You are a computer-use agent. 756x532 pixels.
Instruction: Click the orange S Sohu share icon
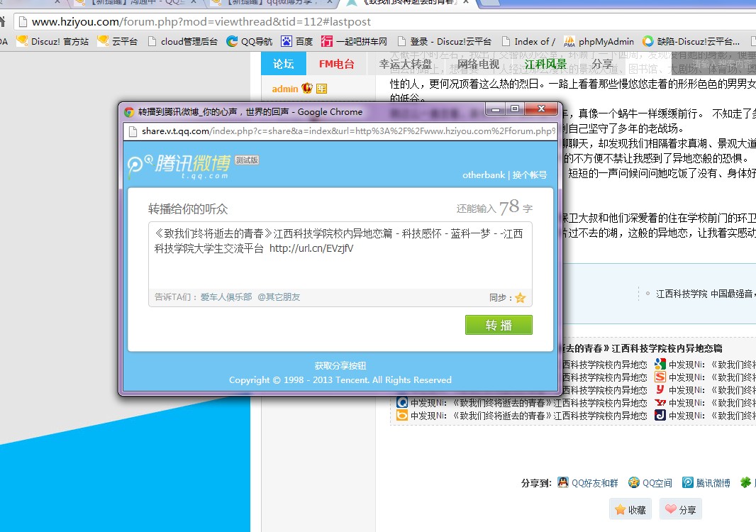point(660,377)
